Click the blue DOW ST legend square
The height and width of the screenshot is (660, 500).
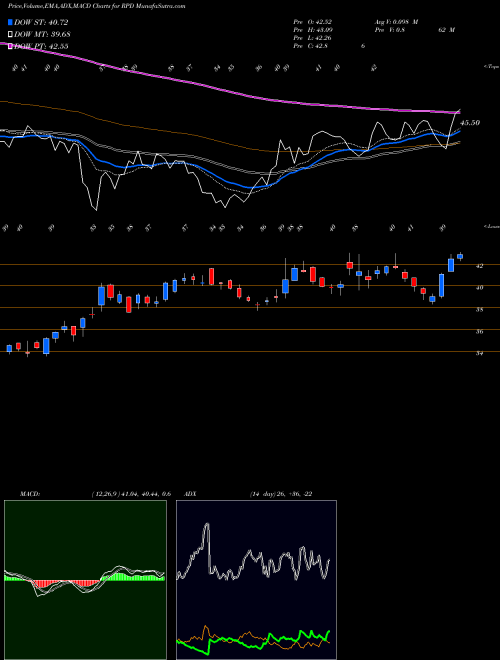tap(10, 22)
